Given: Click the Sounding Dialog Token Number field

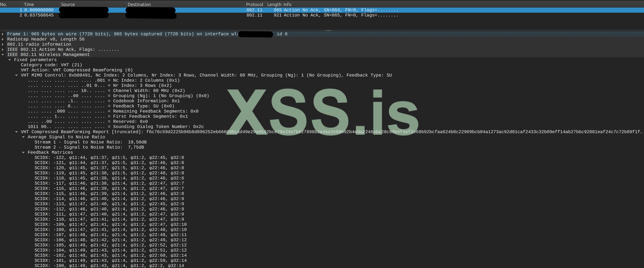Looking at the screenshot, I should point(158,127).
